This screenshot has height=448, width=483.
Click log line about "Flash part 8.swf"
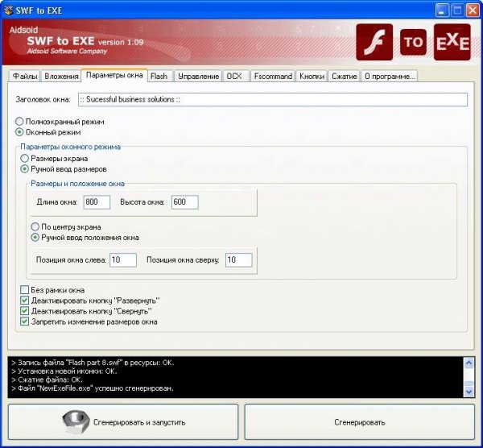click(x=93, y=363)
